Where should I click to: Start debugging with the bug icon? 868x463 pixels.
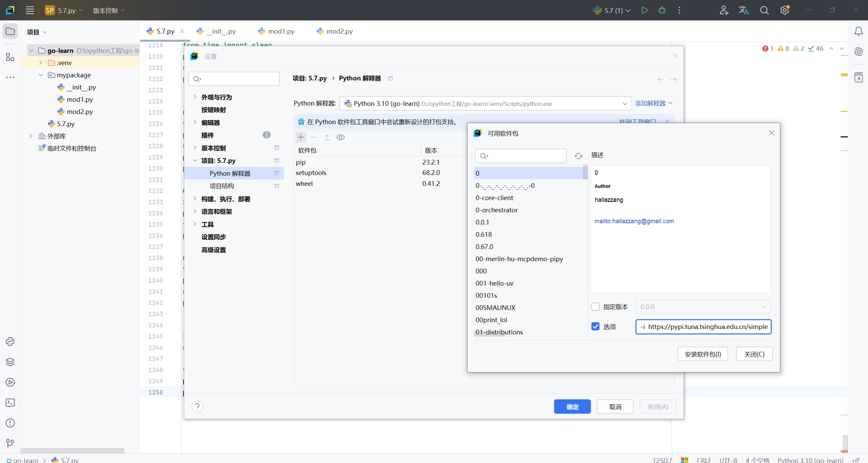tap(662, 10)
